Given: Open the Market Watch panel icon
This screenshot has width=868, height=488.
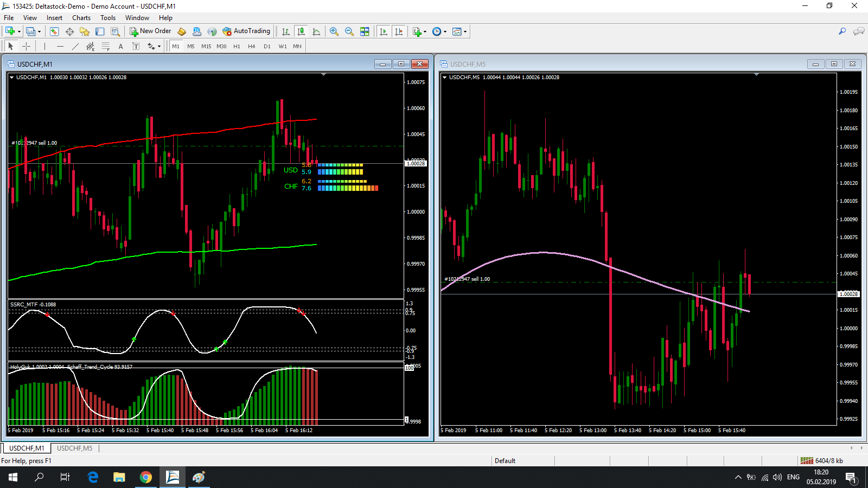Looking at the screenshot, I should coord(54,31).
